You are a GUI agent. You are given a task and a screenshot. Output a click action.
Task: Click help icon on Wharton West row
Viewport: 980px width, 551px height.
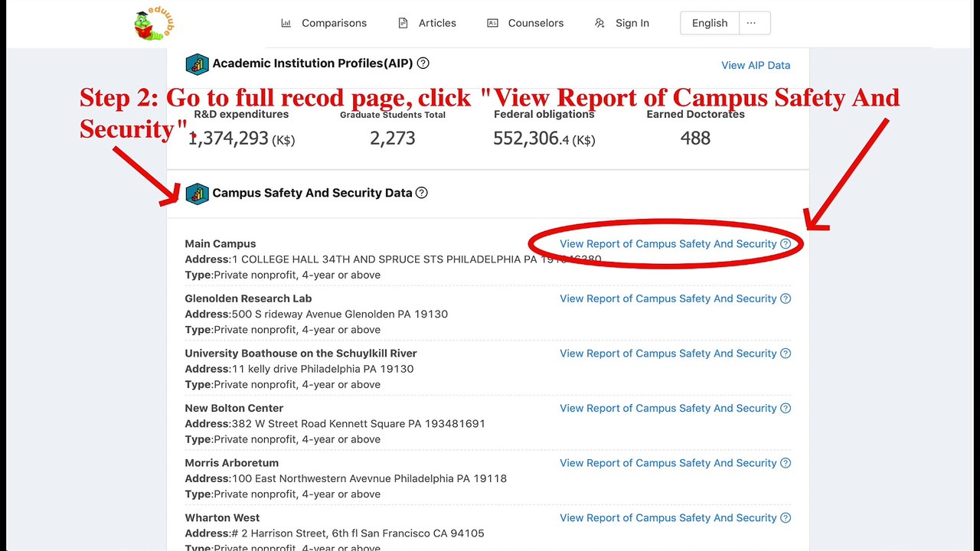click(x=786, y=517)
